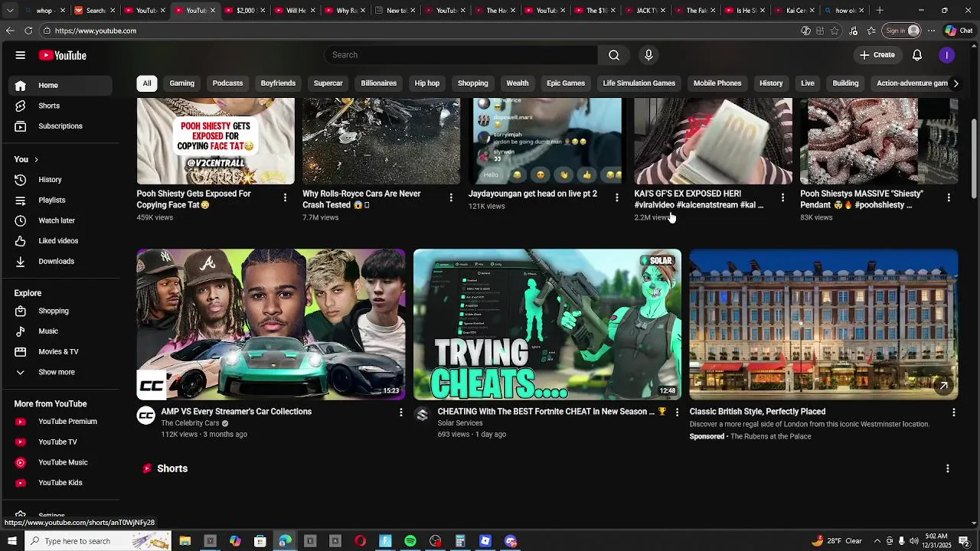Expand the You section chevron
Image resolution: width=980 pixels, height=551 pixels.
[x=36, y=159]
